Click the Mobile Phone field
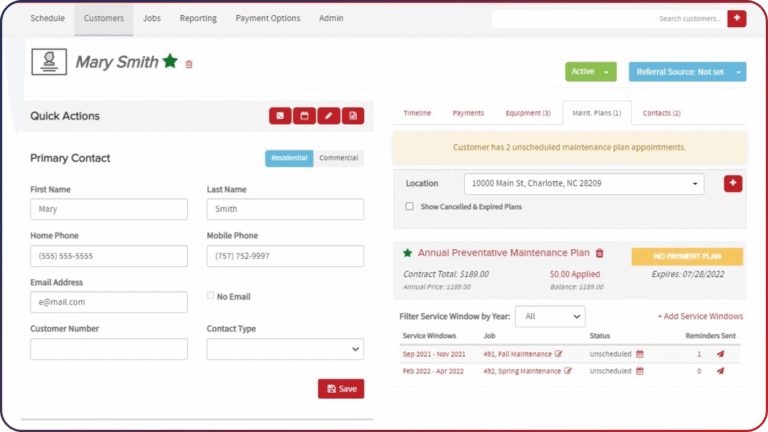 (285, 256)
